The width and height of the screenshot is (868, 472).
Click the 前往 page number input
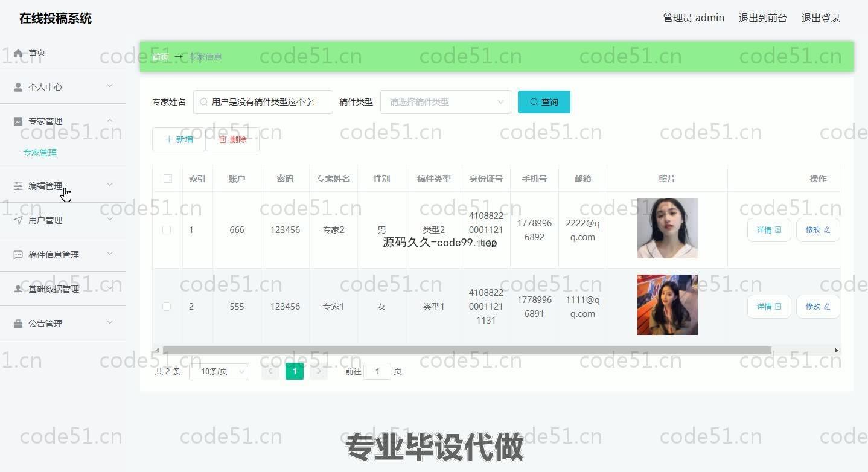[377, 371]
